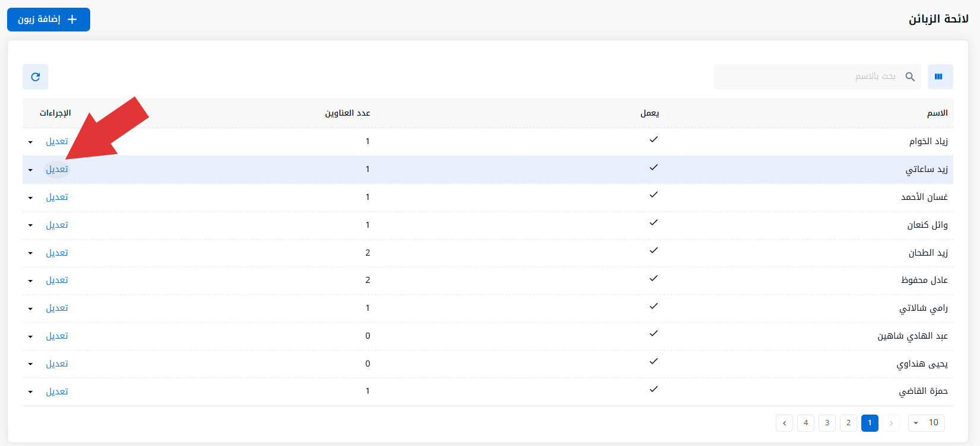
Task: Click تعديل link for عبد الهادي شاهين
Action: (x=57, y=336)
